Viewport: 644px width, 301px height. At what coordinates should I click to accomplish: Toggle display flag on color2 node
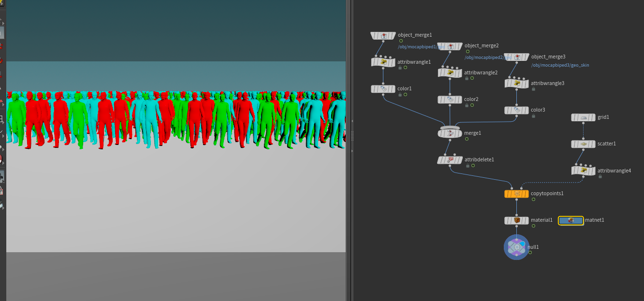click(x=460, y=100)
